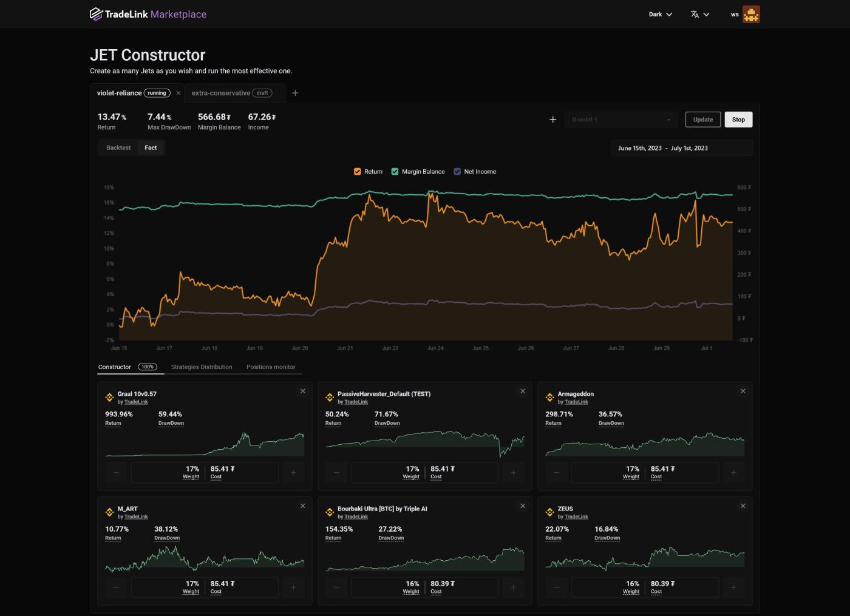Open the tl-violet-1 account dropdown

(620, 120)
